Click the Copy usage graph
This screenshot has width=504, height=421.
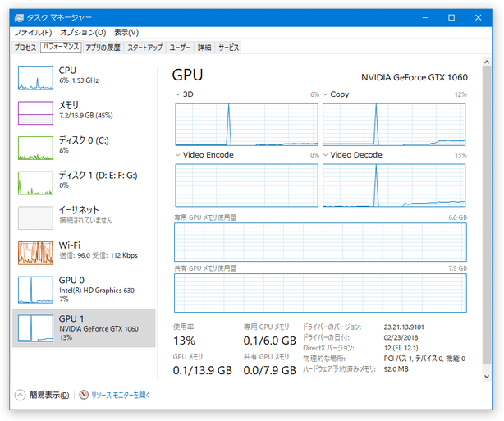pos(394,125)
